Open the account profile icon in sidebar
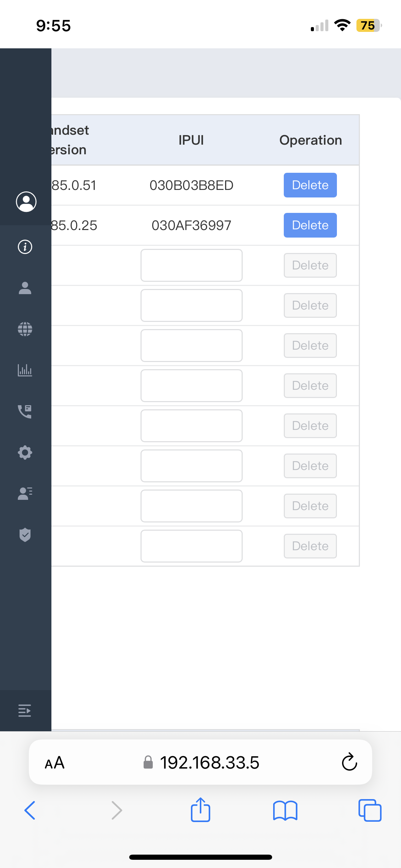This screenshot has width=401, height=868. click(x=26, y=202)
